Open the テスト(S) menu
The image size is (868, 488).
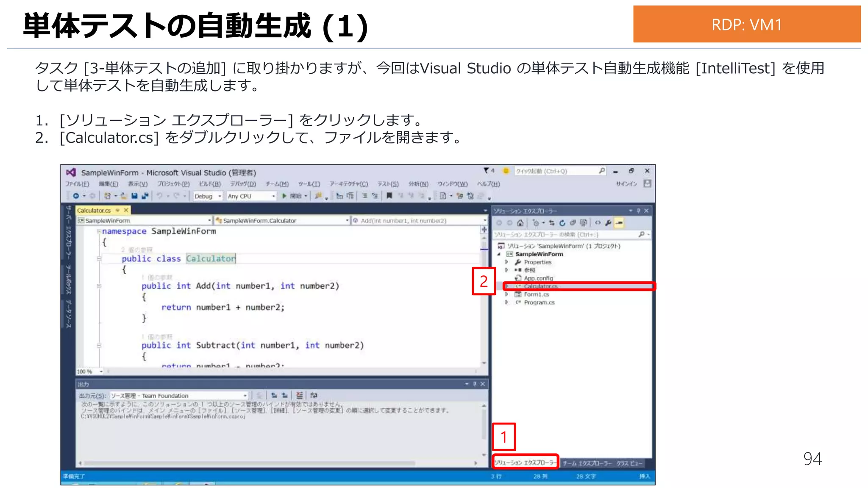pyautogui.click(x=388, y=184)
